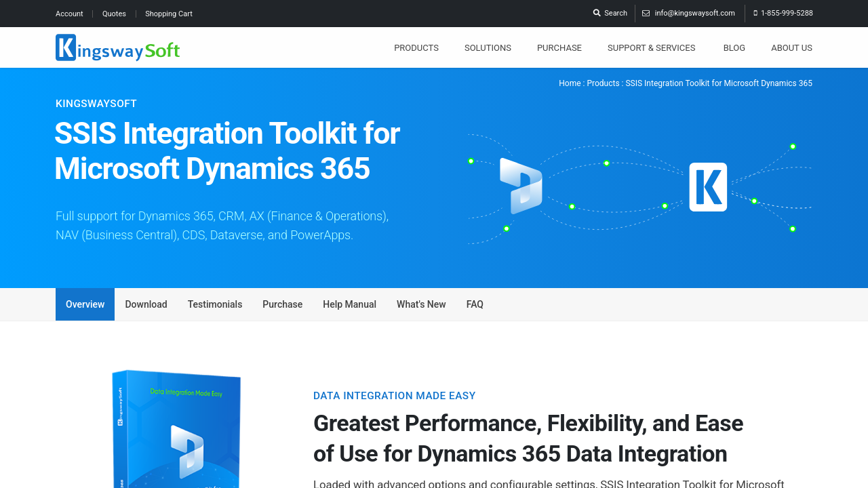Switch to the Download tab
This screenshot has width=868, height=488.
point(146,304)
